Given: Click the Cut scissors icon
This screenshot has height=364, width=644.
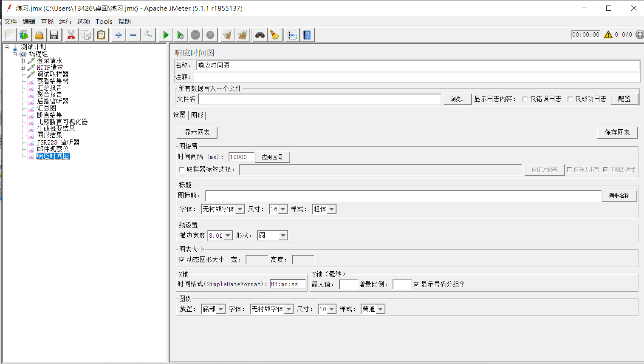Looking at the screenshot, I should tap(71, 35).
